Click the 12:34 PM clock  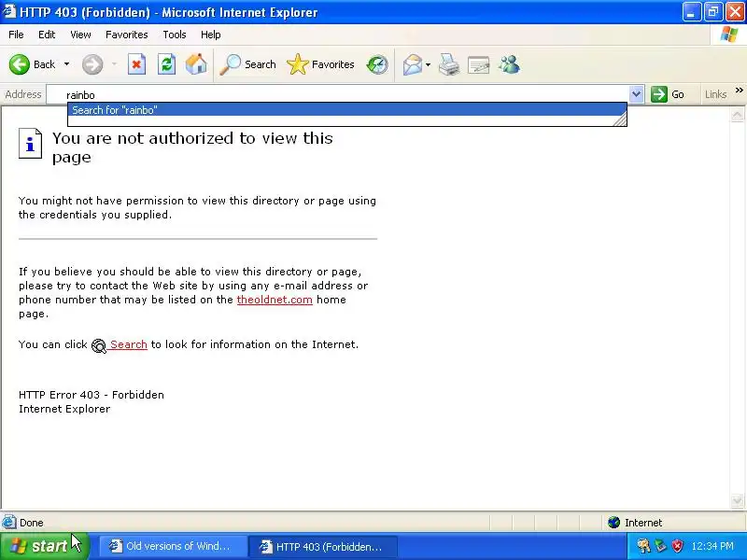pos(712,546)
